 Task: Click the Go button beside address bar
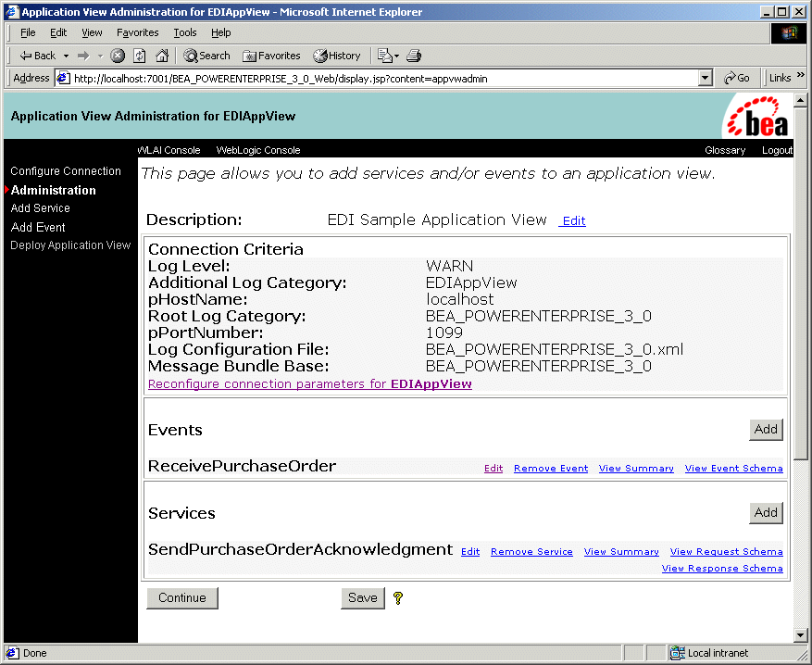[737, 78]
